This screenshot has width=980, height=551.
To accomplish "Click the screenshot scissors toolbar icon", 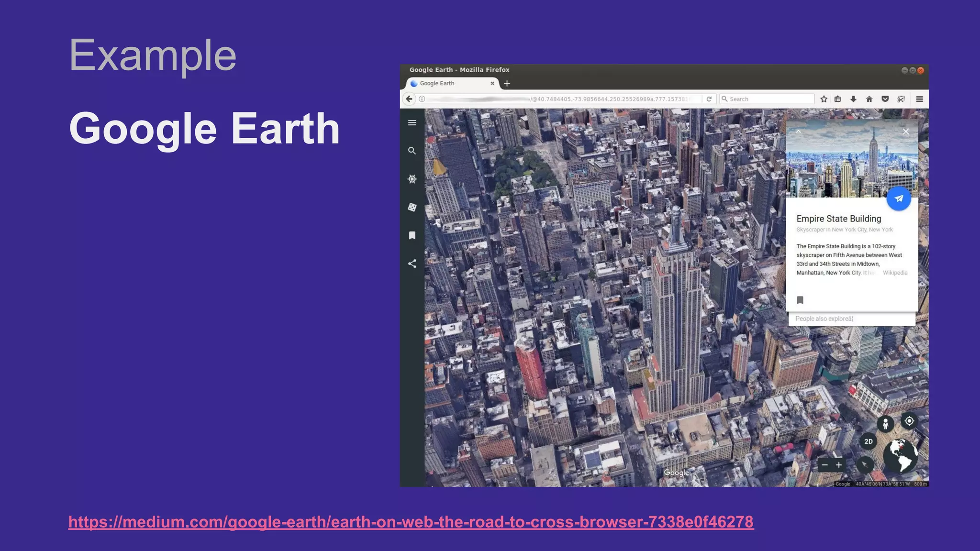I will tap(901, 99).
